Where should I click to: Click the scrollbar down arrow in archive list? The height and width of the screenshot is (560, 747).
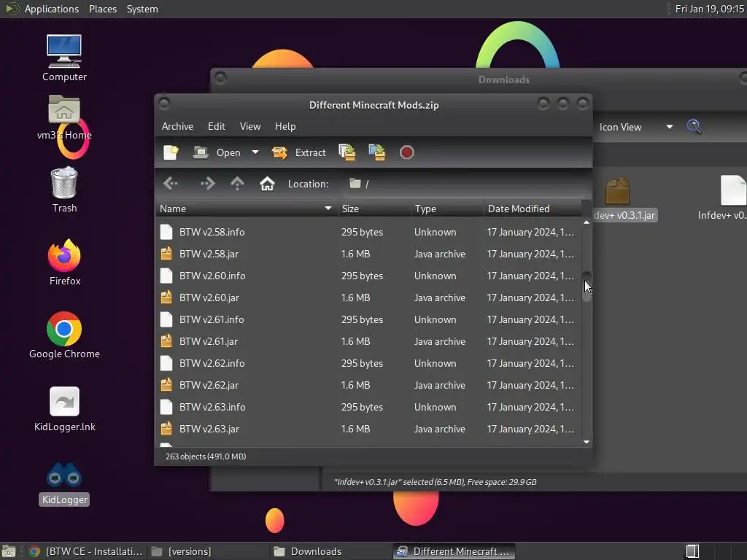587,442
